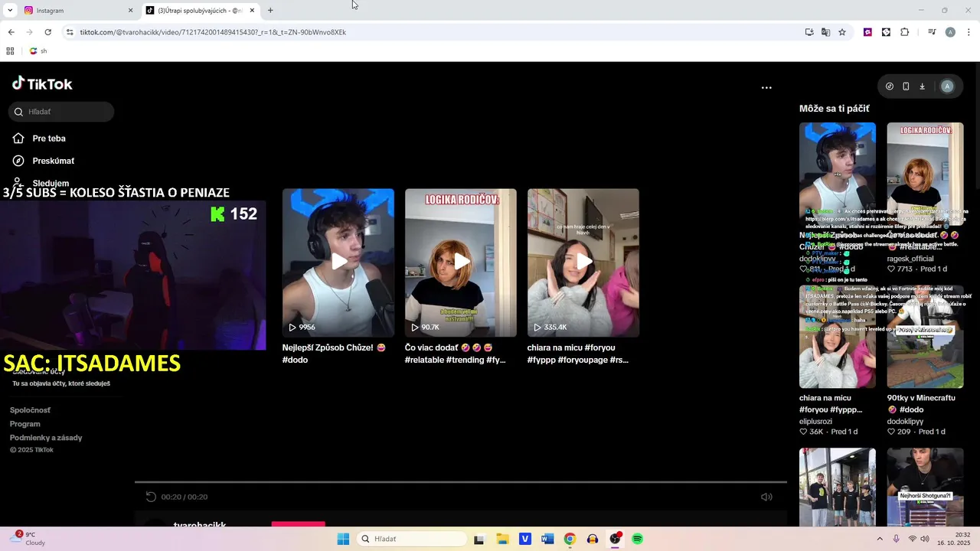Open File Explorer from the taskbar
The width and height of the screenshot is (980, 551).
(x=502, y=539)
